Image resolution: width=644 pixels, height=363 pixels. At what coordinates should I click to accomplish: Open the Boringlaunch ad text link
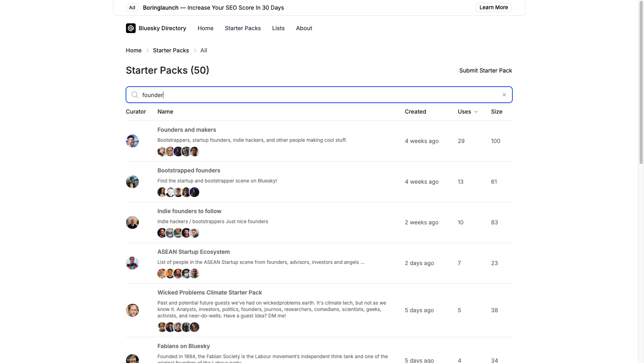213,8
